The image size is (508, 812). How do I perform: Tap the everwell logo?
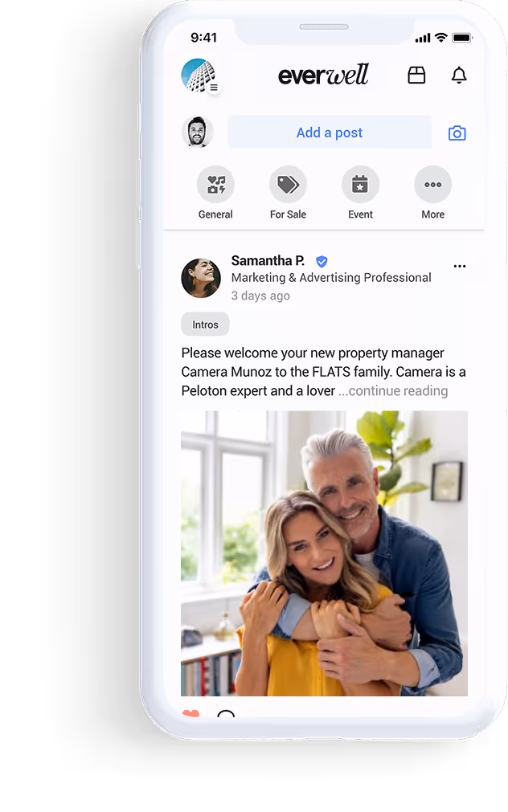point(323,75)
